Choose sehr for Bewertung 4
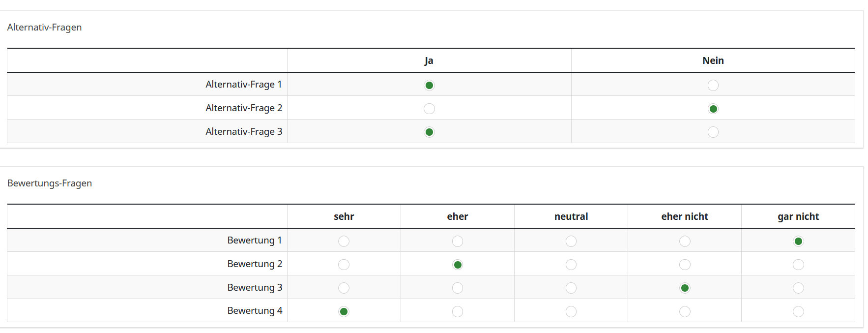 (344, 311)
